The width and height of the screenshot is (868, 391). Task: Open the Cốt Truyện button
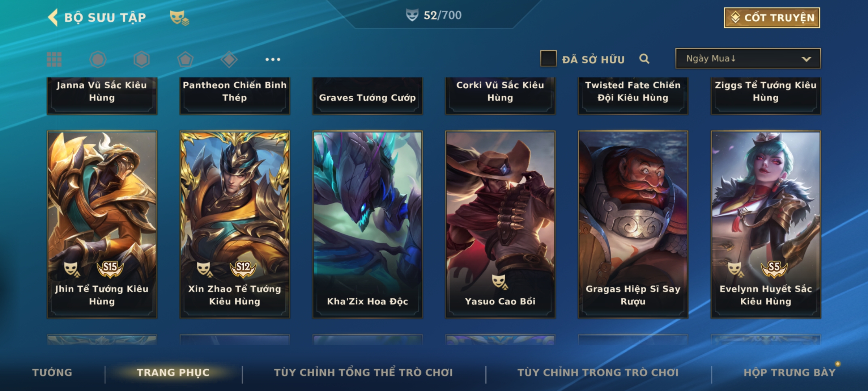click(x=772, y=17)
